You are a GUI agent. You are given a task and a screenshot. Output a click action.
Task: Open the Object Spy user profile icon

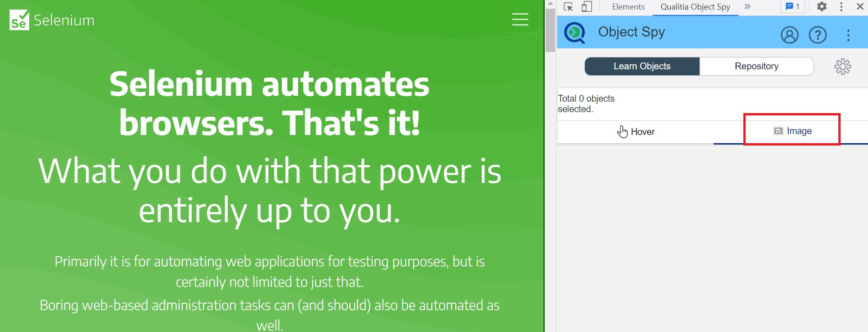pos(789,35)
